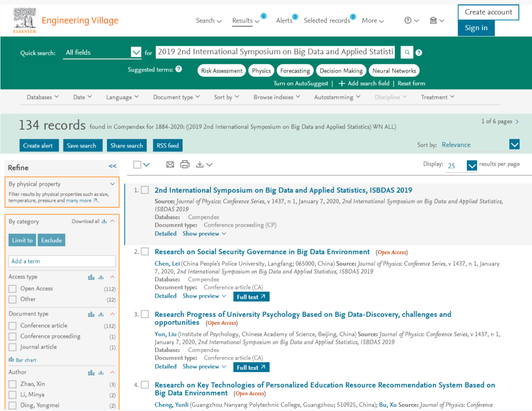
Task: Open the Access type bar chart icon
Action: (91, 277)
